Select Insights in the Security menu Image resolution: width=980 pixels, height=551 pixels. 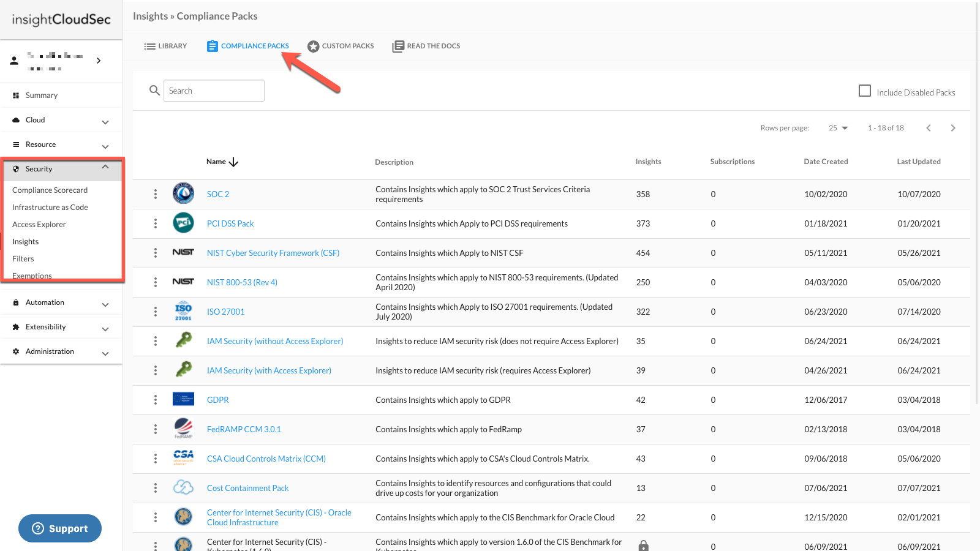[x=25, y=242]
